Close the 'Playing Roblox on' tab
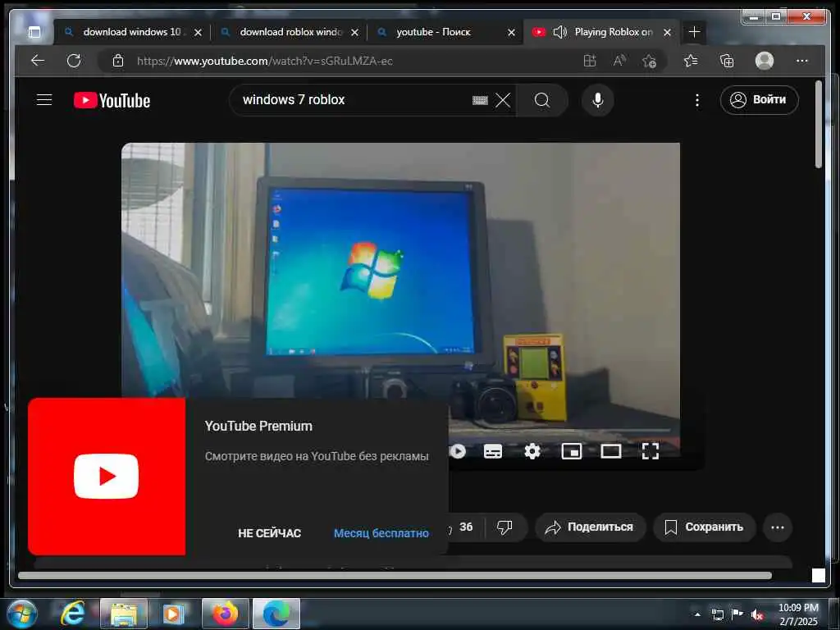 [x=668, y=33]
